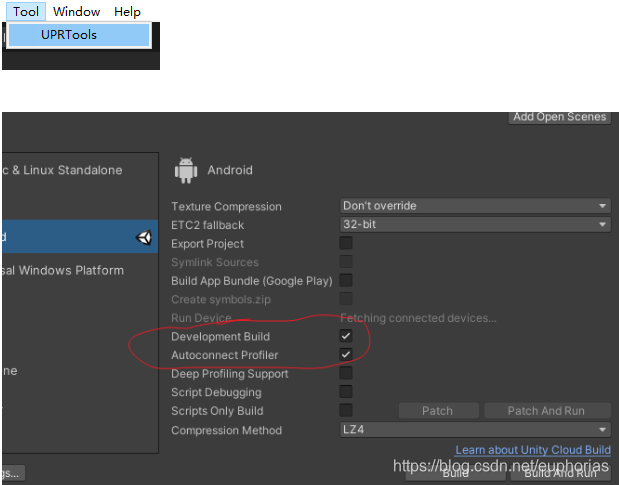619x485 pixels.
Task: Click the Build And Run button
Action: (x=560, y=473)
